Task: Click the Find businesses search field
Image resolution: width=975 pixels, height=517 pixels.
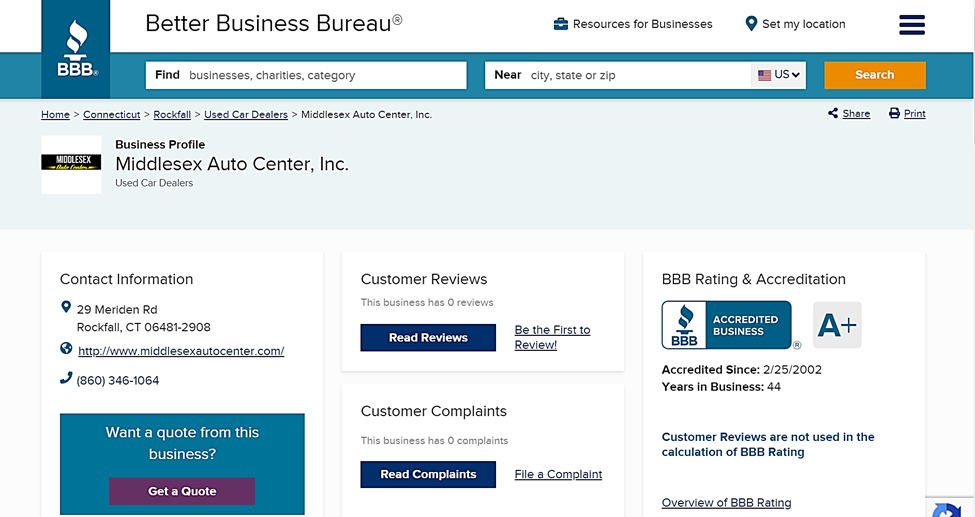Action: click(x=306, y=75)
